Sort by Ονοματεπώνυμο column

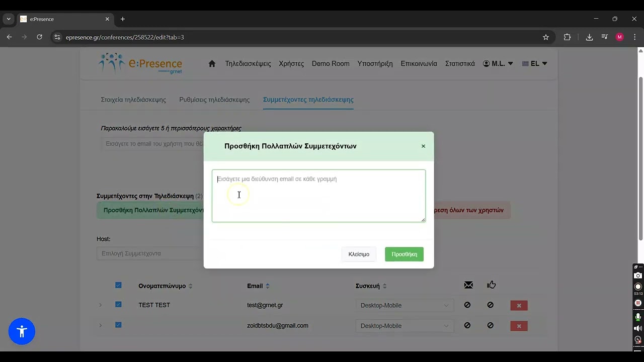(166, 286)
